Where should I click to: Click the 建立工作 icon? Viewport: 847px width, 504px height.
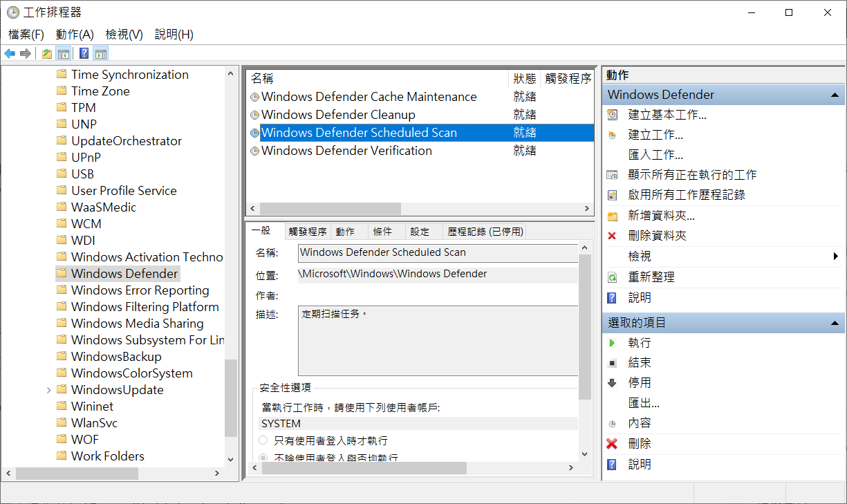pos(612,135)
